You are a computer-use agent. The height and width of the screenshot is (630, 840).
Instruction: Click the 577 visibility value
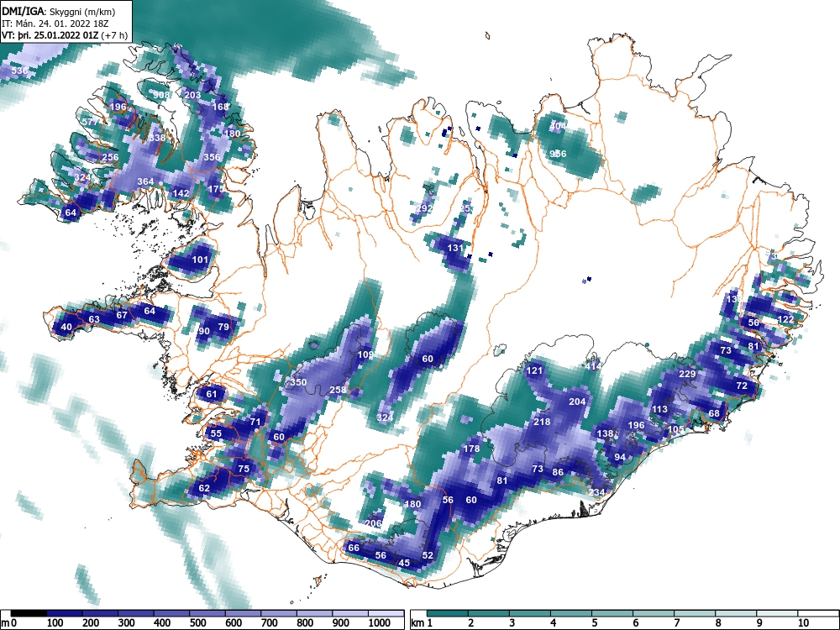point(90,122)
